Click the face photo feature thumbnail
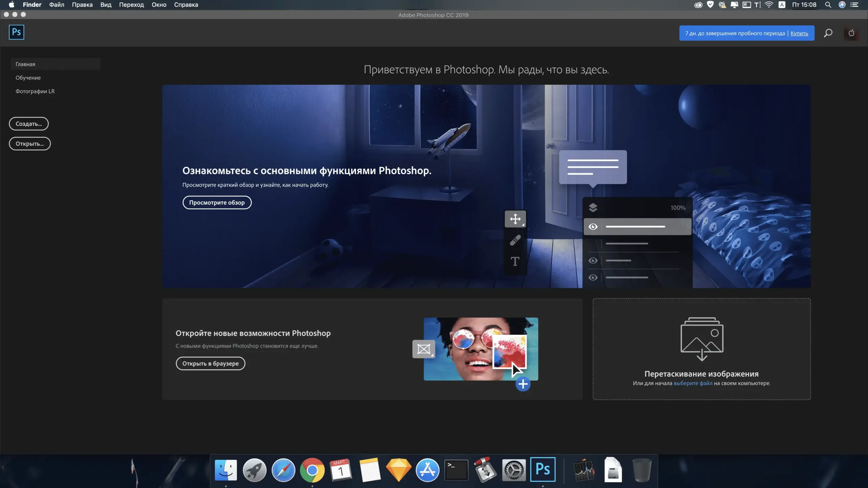This screenshot has height=488, width=868. click(480, 349)
